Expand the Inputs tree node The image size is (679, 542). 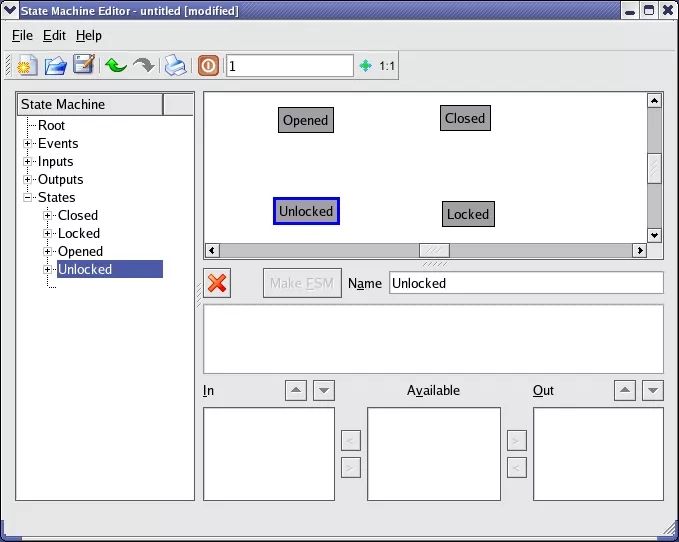[29, 162]
